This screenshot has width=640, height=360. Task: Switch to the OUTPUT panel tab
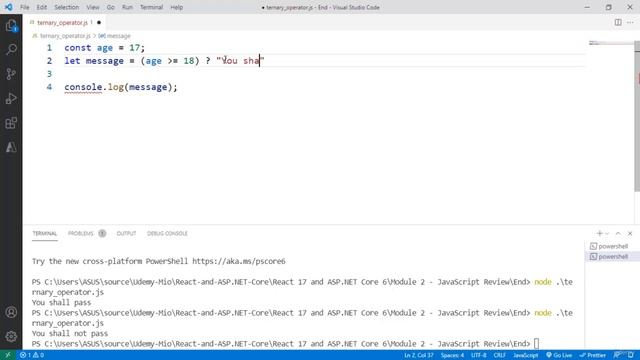(x=126, y=233)
